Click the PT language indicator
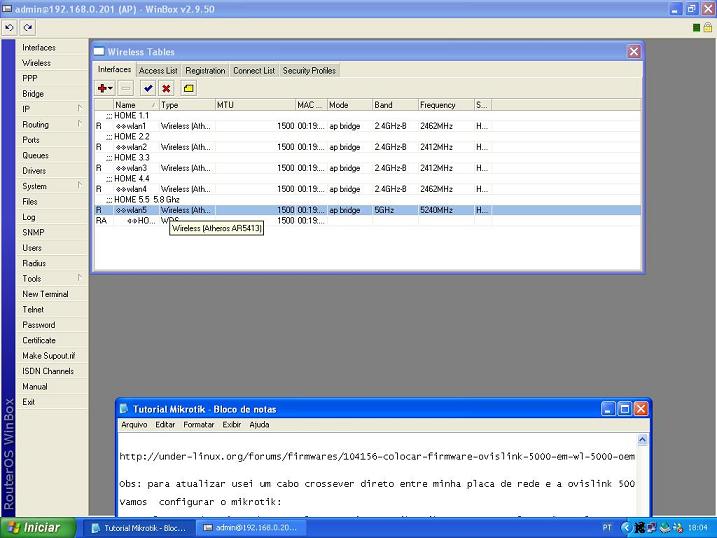The width and height of the screenshot is (717, 538). click(607, 528)
